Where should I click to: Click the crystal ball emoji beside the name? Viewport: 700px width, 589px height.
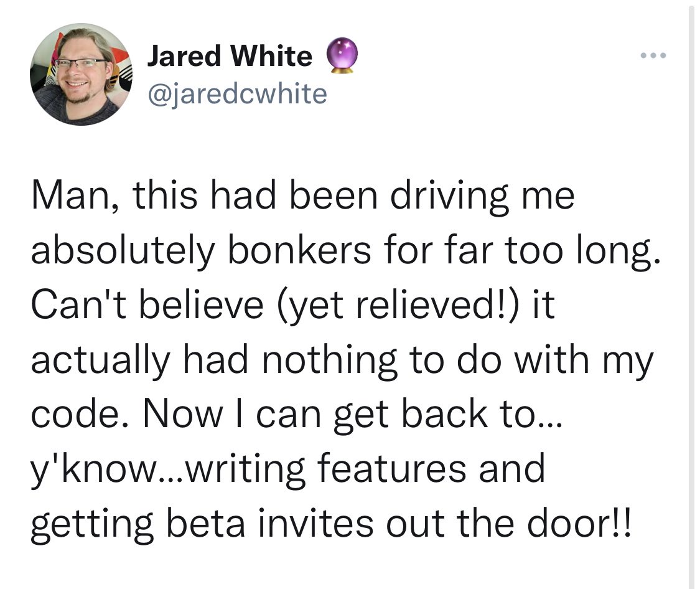click(342, 57)
